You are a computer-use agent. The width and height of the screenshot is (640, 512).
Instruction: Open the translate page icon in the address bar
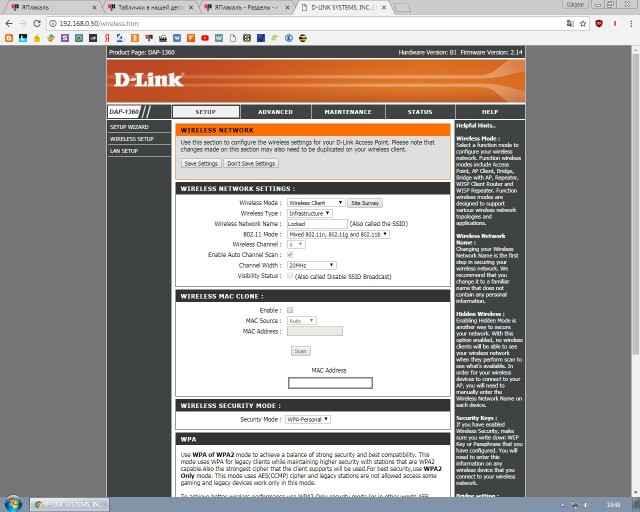click(570, 24)
